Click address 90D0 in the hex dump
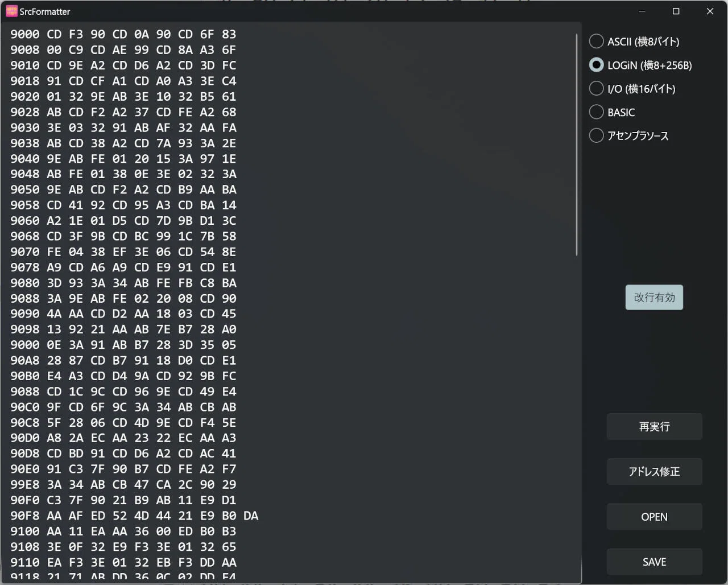The width and height of the screenshot is (728, 585). 25,438
